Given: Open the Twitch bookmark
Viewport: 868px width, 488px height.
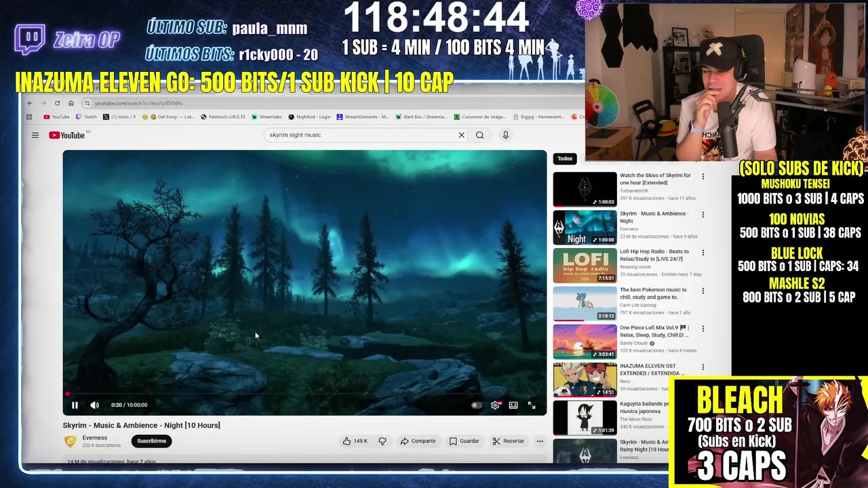Looking at the screenshot, I should [x=86, y=117].
